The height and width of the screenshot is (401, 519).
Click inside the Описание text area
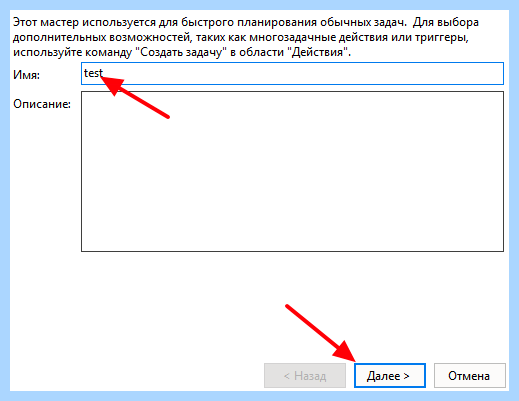292,171
